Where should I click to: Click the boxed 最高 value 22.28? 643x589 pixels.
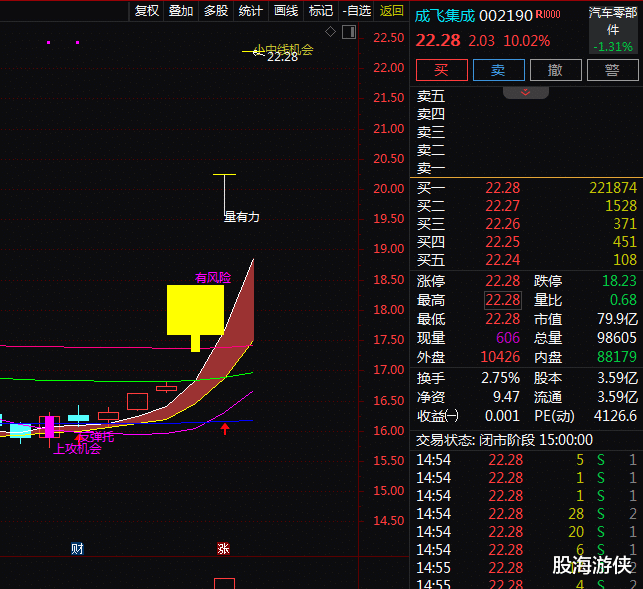[503, 300]
